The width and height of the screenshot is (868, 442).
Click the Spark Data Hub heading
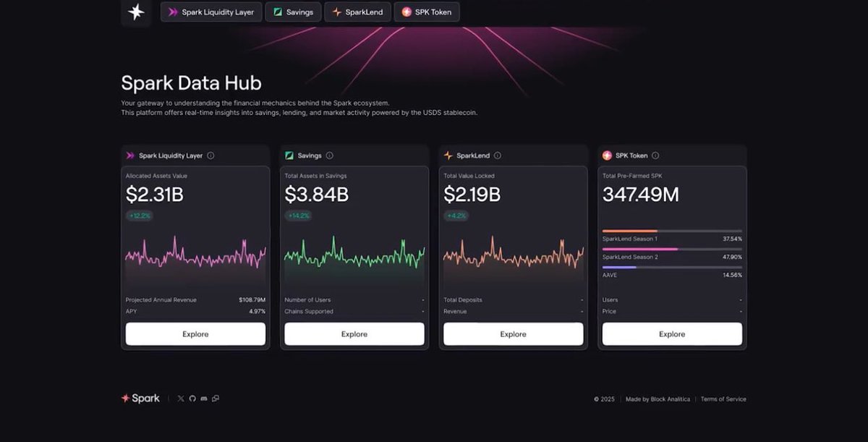(192, 82)
